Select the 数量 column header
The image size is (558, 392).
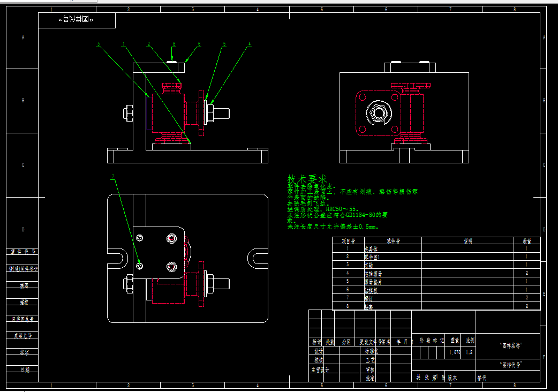point(527,241)
